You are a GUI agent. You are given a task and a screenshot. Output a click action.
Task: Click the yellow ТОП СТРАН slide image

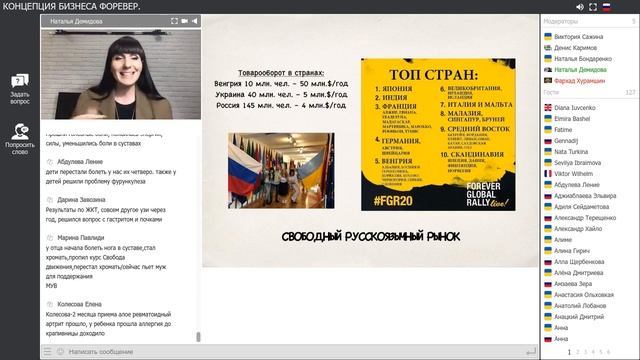tap(438, 134)
